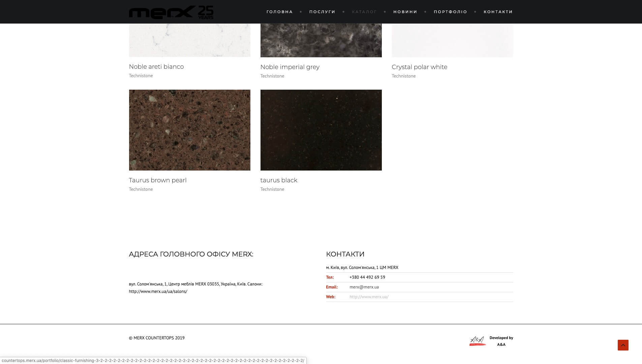Open the Каталог menu item
The height and width of the screenshot is (364, 642).
(x=364, y=12)
